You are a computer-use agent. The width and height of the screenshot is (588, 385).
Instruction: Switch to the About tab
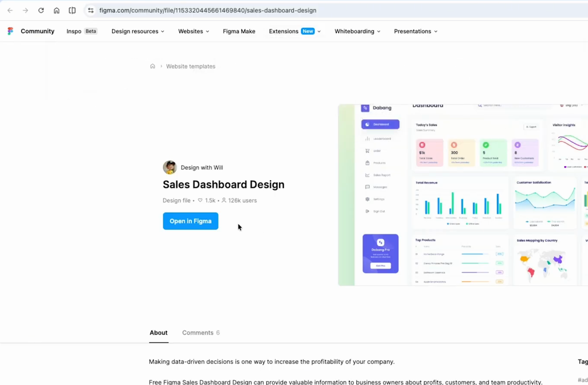point(159,333)
